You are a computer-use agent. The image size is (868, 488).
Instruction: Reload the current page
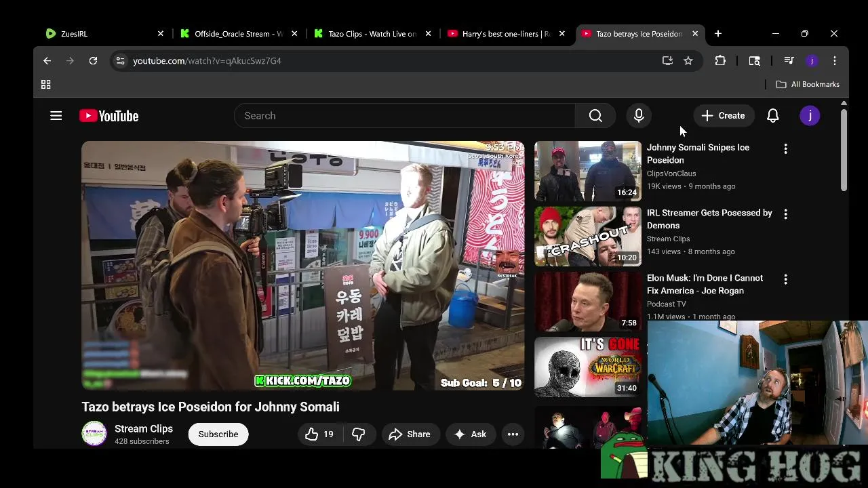point(93,61)
